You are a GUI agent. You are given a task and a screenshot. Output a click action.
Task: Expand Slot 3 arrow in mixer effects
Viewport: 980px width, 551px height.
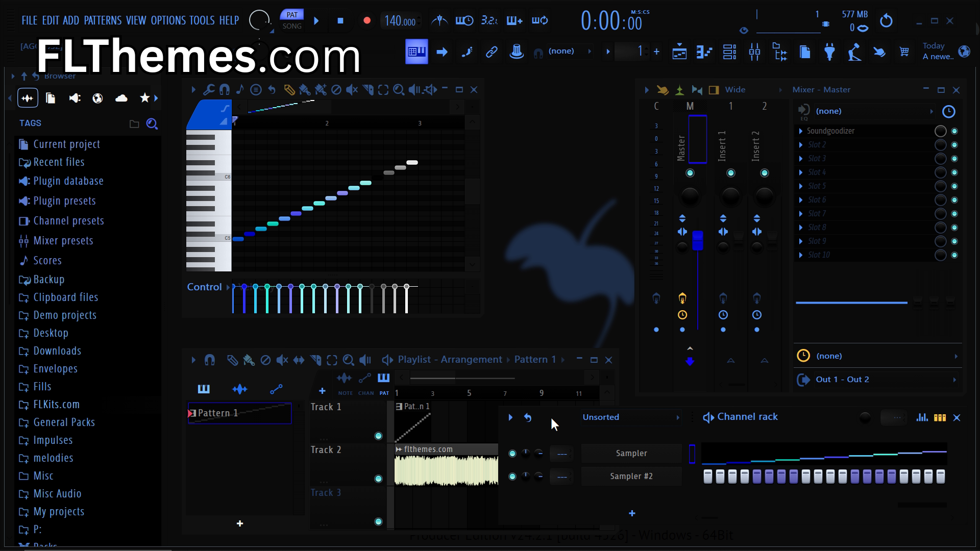pos(801,159)
